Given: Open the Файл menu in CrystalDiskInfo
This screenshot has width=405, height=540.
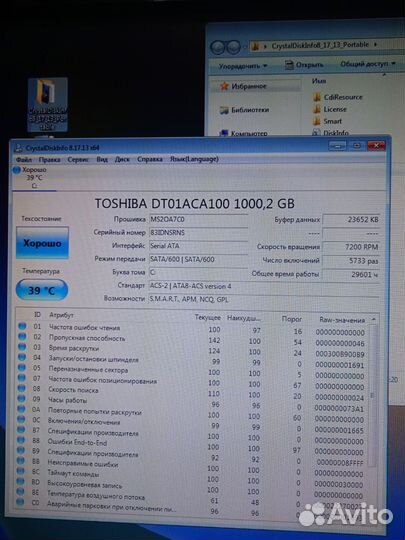Looking at the screenshot, I should [24, 159].
